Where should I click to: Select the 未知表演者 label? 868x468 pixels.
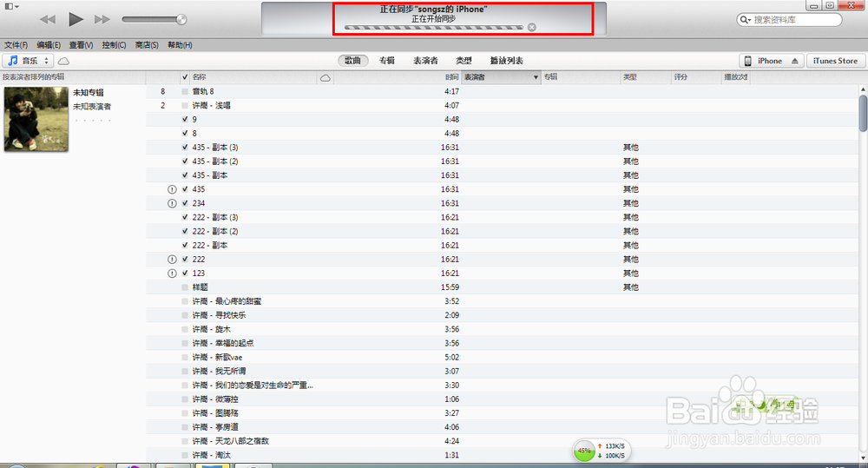tap(92, 106)
